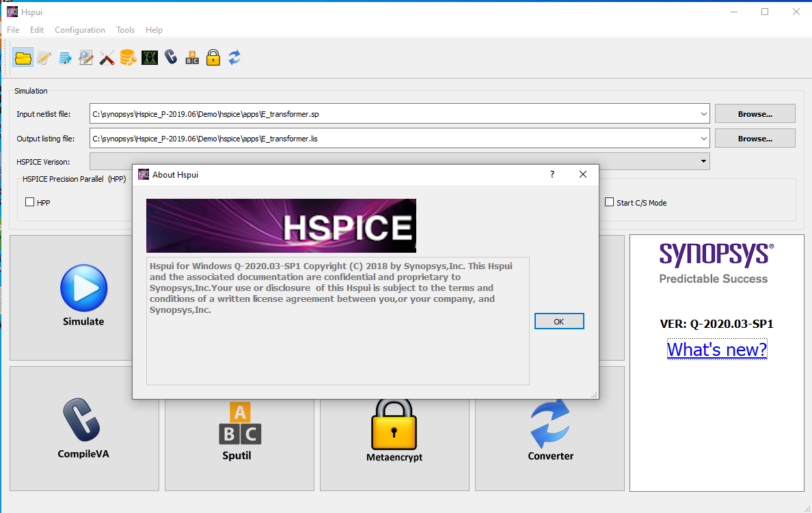Click the blue lined-document edit toolbar icon
The width and height of the screenshot is (812, 513).
tap(65, 57)
